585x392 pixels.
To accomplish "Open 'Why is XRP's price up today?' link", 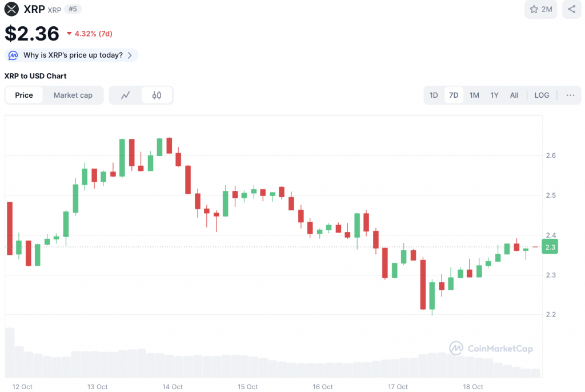I will point(73,55).
